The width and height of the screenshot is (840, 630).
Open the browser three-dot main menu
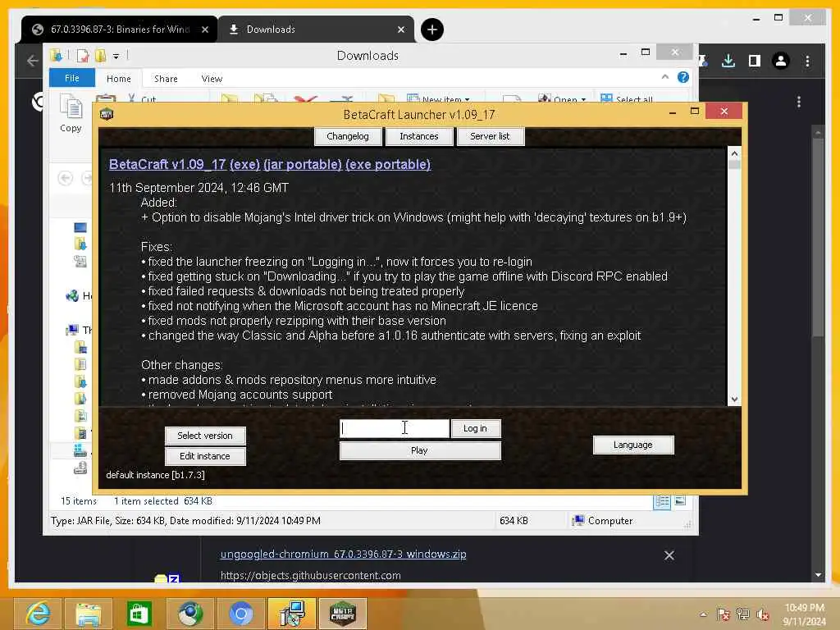pyautogui.click(x=807, y=61)
